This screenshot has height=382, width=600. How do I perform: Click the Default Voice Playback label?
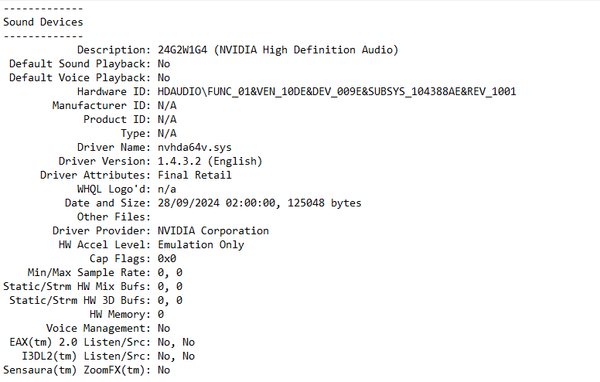coord(80,78)
